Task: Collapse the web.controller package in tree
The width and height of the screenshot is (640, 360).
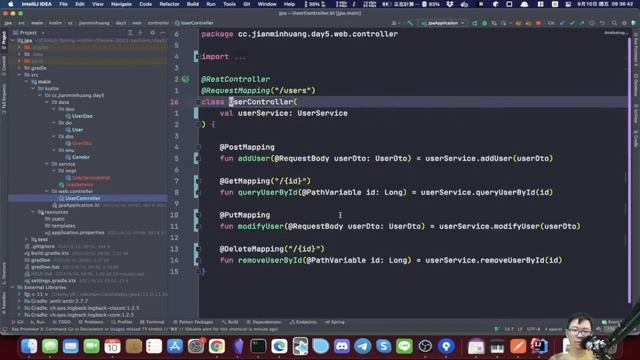Action: coord(47,191)
